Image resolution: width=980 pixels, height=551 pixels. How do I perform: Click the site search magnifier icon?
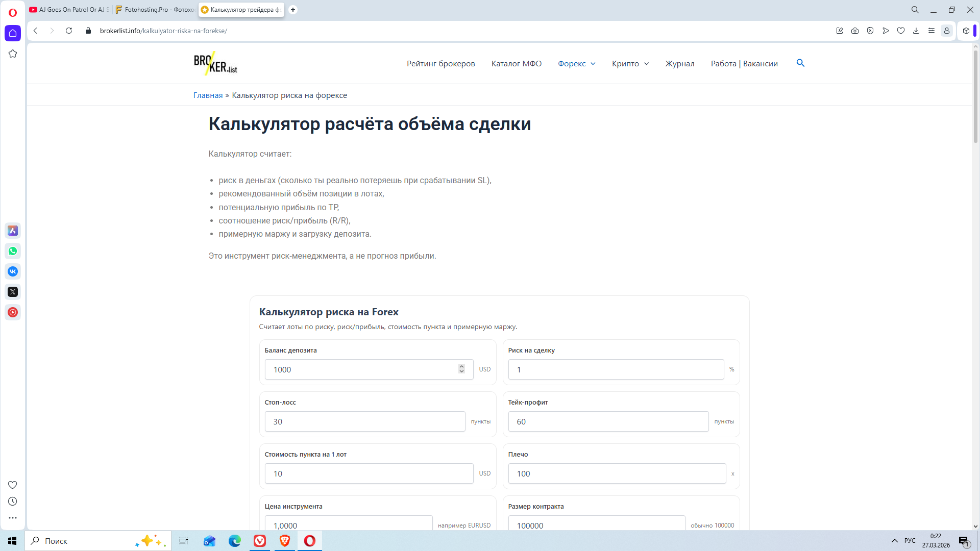click(x=800, y=63)
